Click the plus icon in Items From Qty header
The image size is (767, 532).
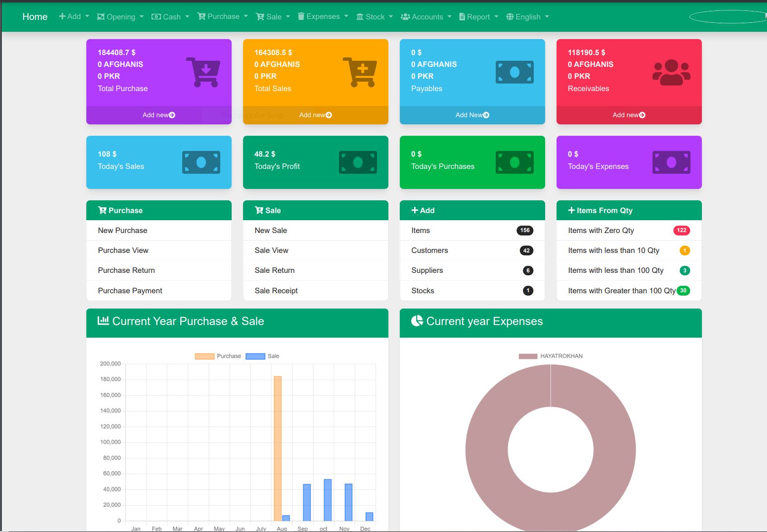(x=571, y=210)
